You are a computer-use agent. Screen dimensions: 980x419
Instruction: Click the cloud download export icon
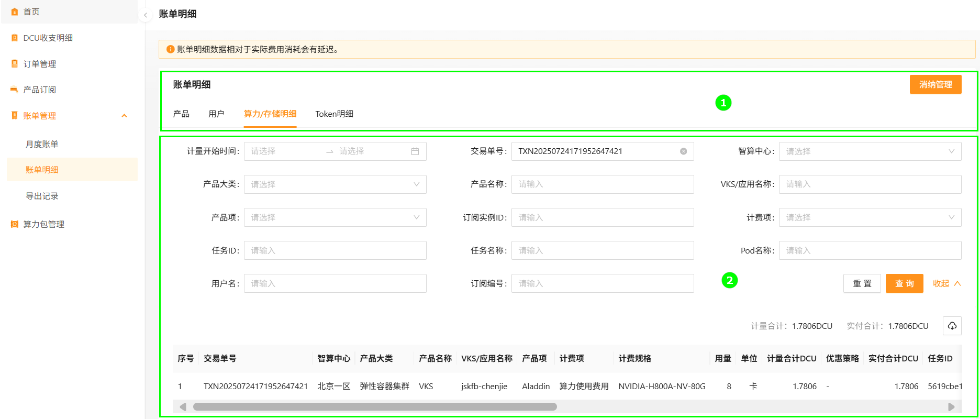(952, 326)
